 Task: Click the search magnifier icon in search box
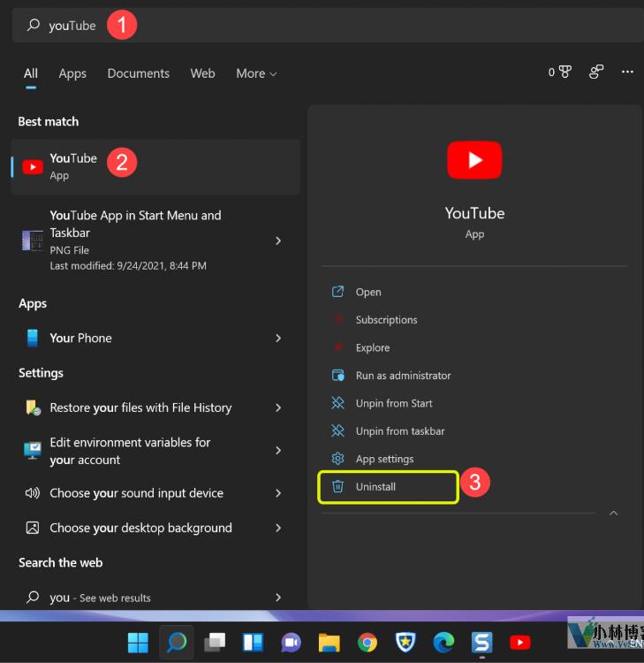(33, 25)
